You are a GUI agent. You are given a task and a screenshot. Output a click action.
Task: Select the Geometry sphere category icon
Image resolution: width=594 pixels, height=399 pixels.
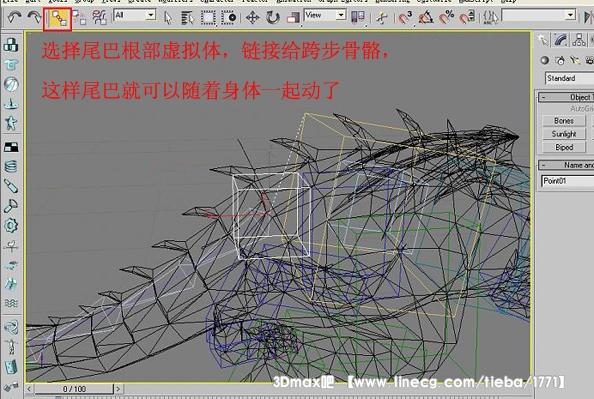[x=544, y=60]
